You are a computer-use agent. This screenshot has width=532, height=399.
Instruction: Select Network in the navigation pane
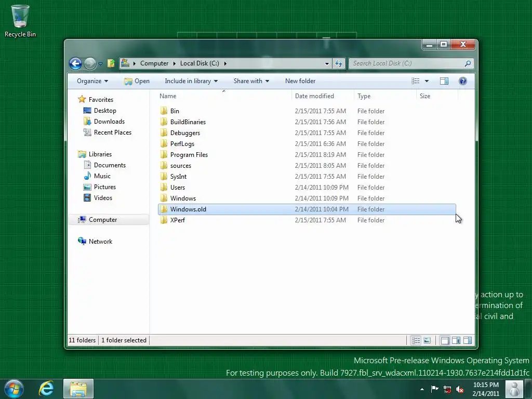point(100,242)
